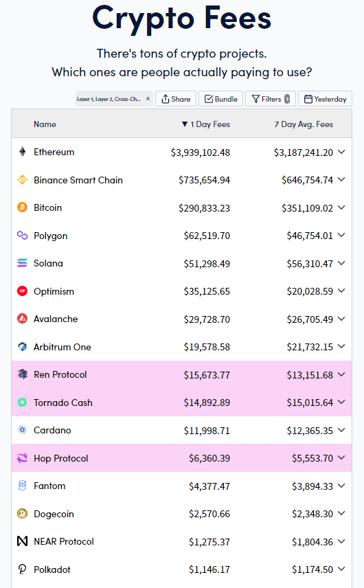The height and width of the screenshot is (588, 364).
Task: Sort by Name column header
Action: (x=45, y=124)
